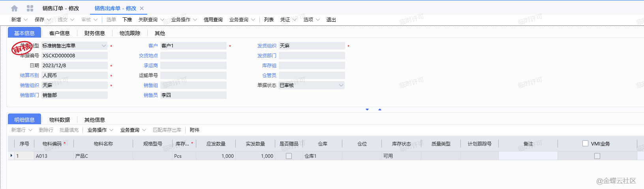The width and height of the screenshot is (644, 189).
Task: Close the 销售出库单 tab
Action: point(142,8)
